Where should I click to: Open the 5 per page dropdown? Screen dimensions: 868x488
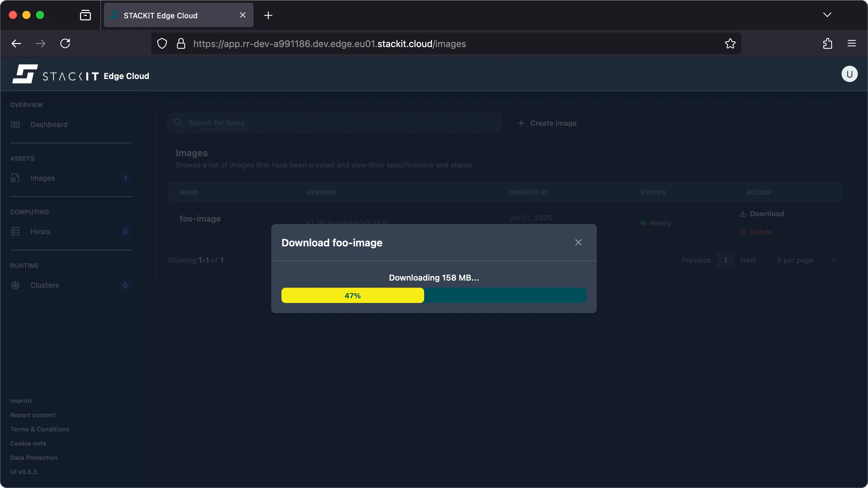806,260
